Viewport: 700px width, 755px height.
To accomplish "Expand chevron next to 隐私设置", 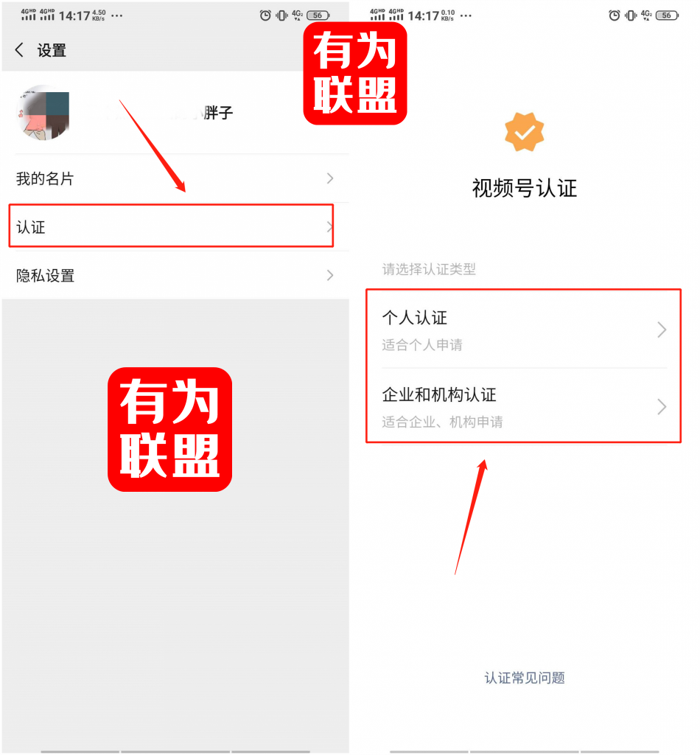I will tap(330, 276).
